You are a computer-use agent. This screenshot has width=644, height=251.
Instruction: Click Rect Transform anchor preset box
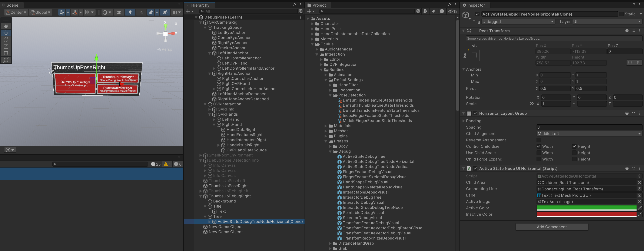click(474, 55)
